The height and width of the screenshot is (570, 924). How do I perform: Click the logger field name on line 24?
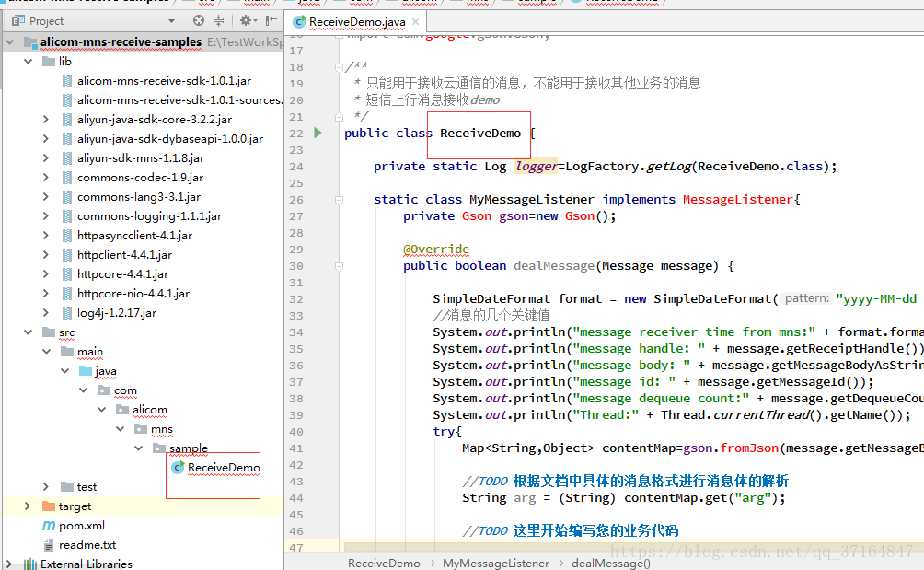pyautogui.click(x=536, y=167)
